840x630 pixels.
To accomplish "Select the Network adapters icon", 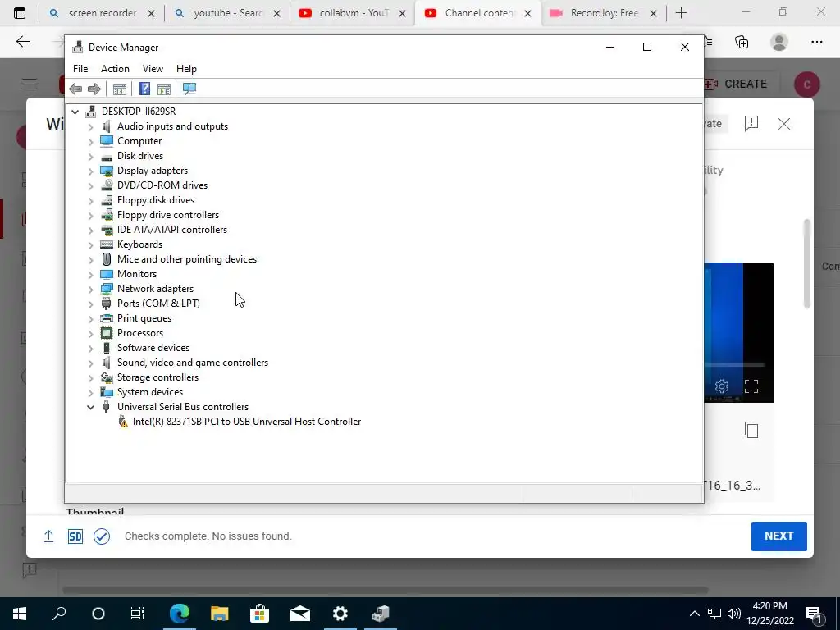I will point(107,289).
